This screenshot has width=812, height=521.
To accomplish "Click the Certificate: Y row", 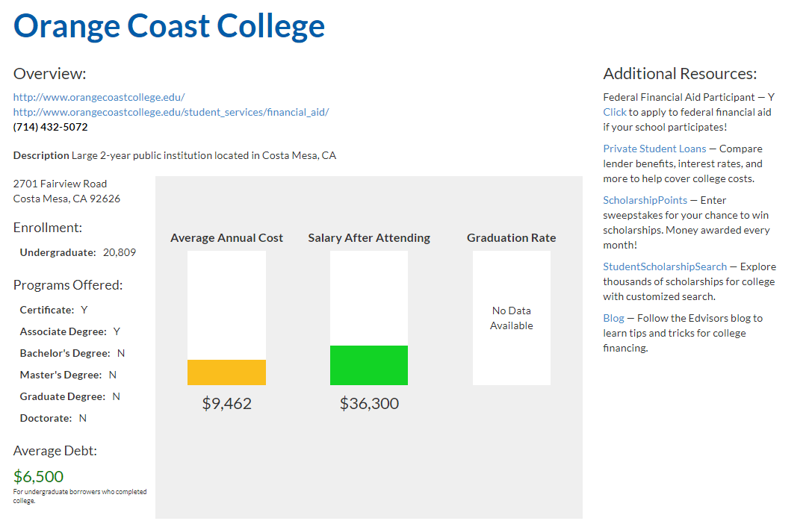I will tap(54, 310).
